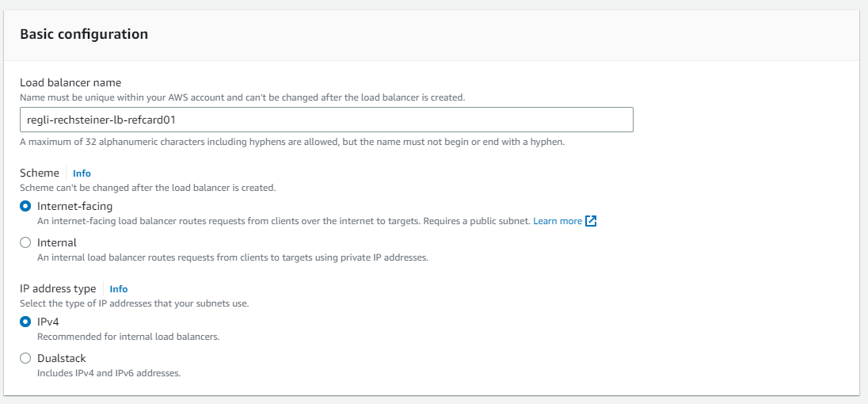Click inside the Load balancer name field

tap(326, 120)
